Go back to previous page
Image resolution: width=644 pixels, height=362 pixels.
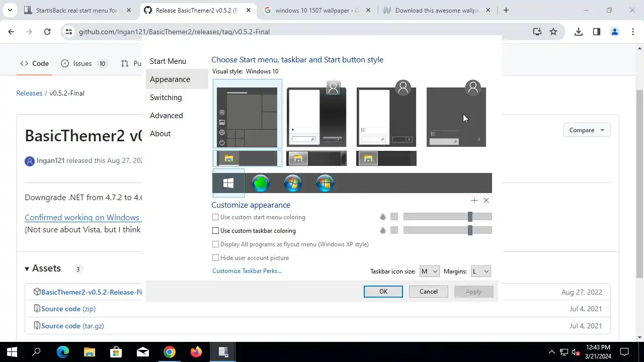[11, 32]
